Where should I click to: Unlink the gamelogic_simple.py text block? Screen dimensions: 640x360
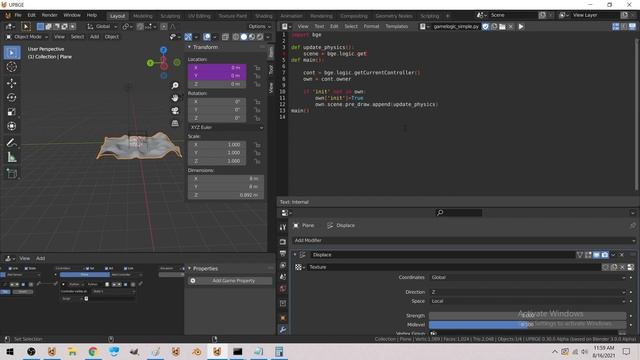510,27
